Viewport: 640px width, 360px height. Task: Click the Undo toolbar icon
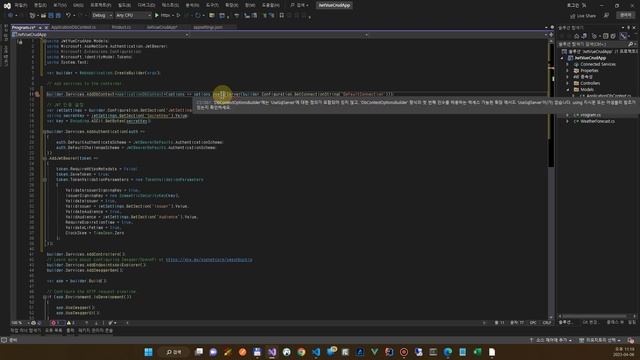click(68, 16)
